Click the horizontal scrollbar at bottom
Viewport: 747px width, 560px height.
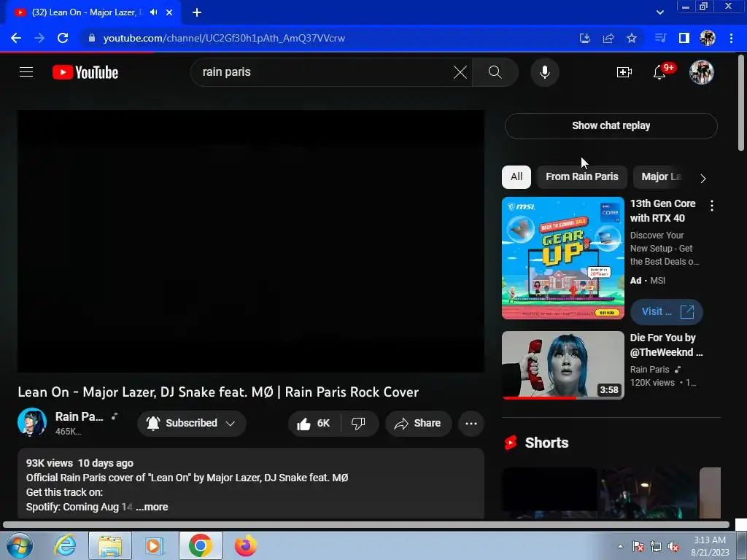[366, 525]
